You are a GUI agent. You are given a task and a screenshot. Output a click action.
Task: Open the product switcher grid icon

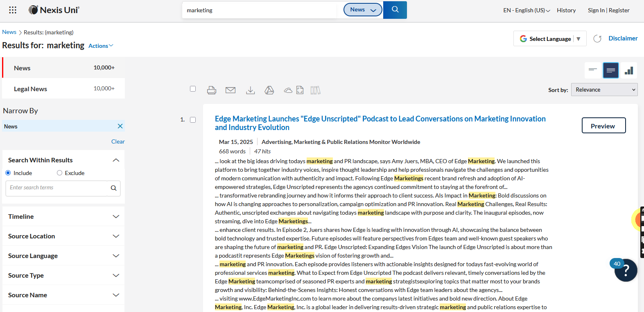click(13, 10)
